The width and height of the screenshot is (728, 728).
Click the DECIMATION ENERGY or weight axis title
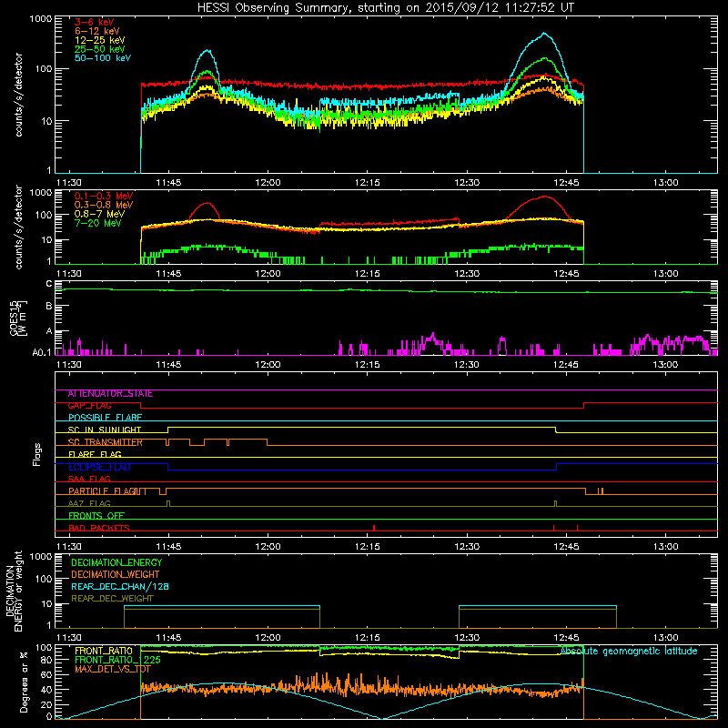click(14, 591)
